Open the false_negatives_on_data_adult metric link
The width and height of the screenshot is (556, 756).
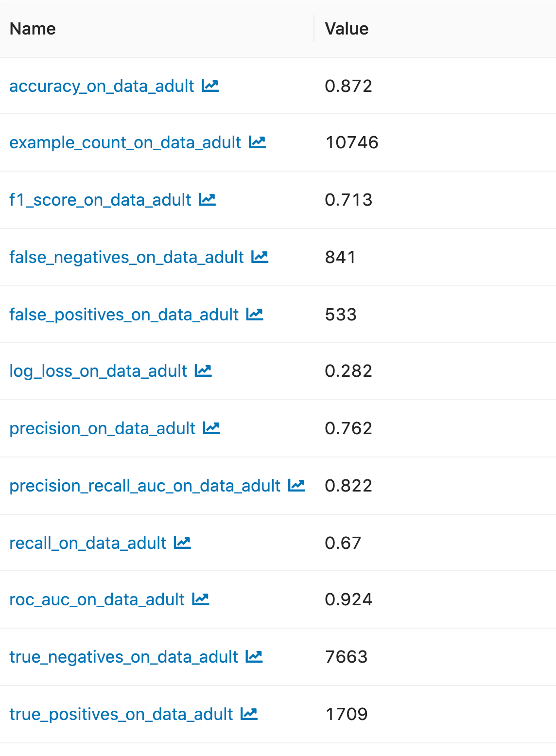coord(127,257)
